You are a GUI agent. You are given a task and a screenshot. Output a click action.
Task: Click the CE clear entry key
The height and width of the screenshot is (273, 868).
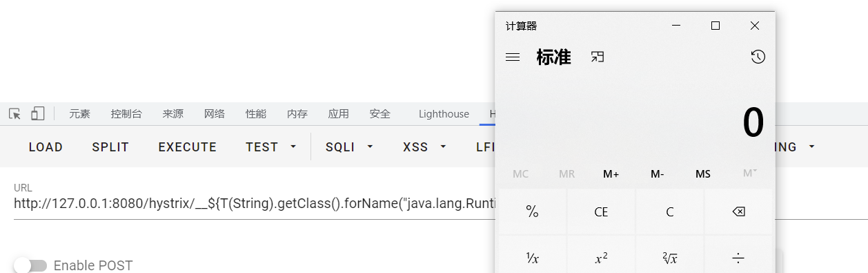coord(601,211)
